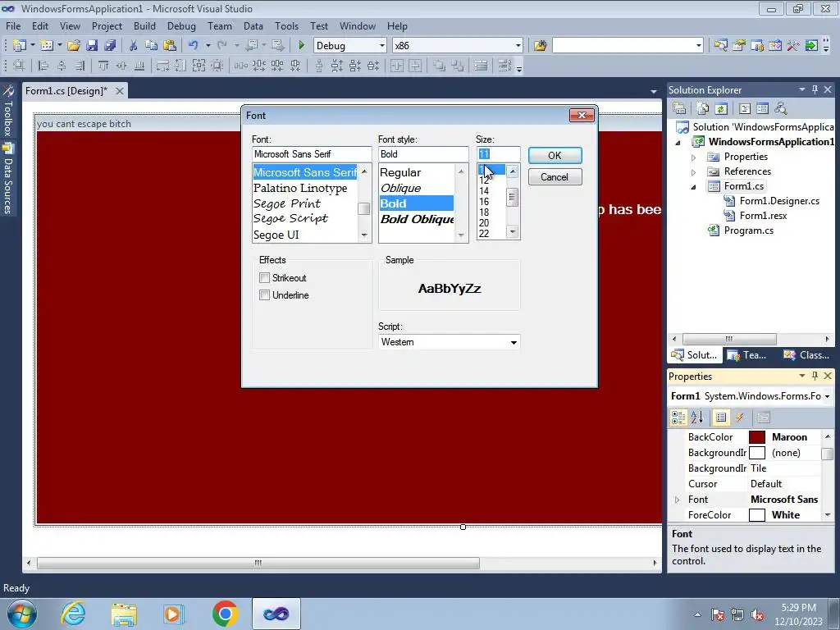Click the Paste clipboard icon

(x=169, y=46)
